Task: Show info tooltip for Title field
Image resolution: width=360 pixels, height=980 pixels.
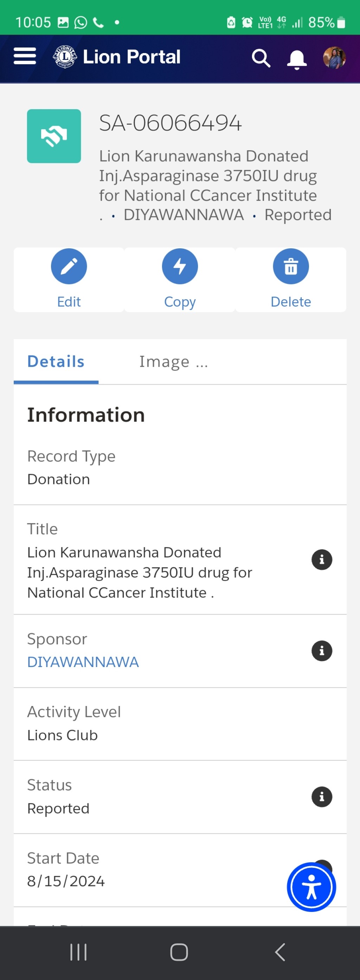Action: coord(322,560)
